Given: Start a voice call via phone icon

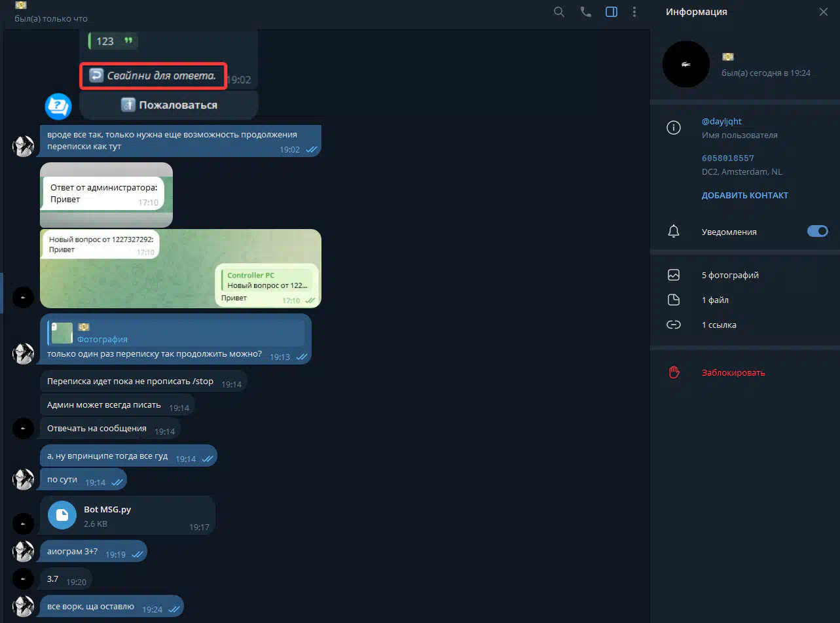Looking at the screenshot, I should point(585,12).
